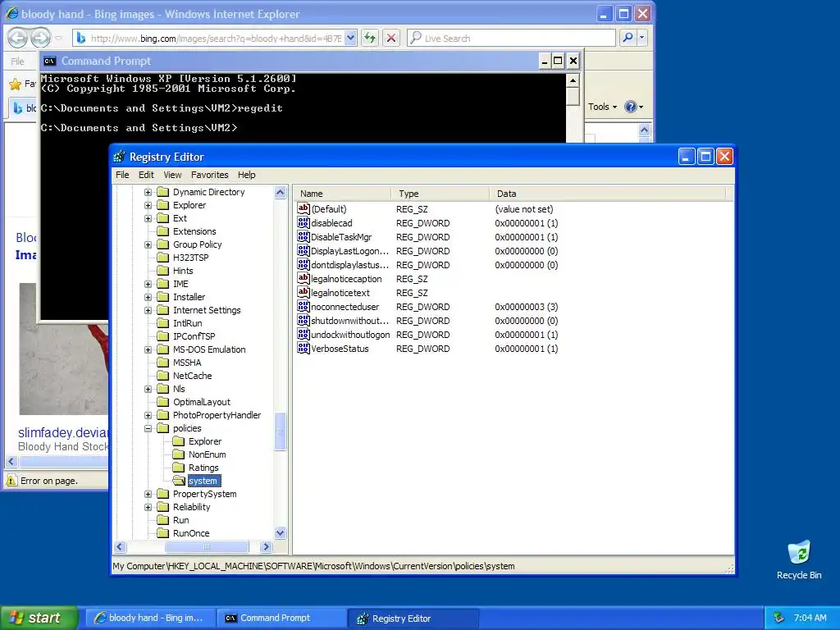The image size is (840, 630).
Task: Click the Internet Explorer back arrow
Action: tap(18, 38)
